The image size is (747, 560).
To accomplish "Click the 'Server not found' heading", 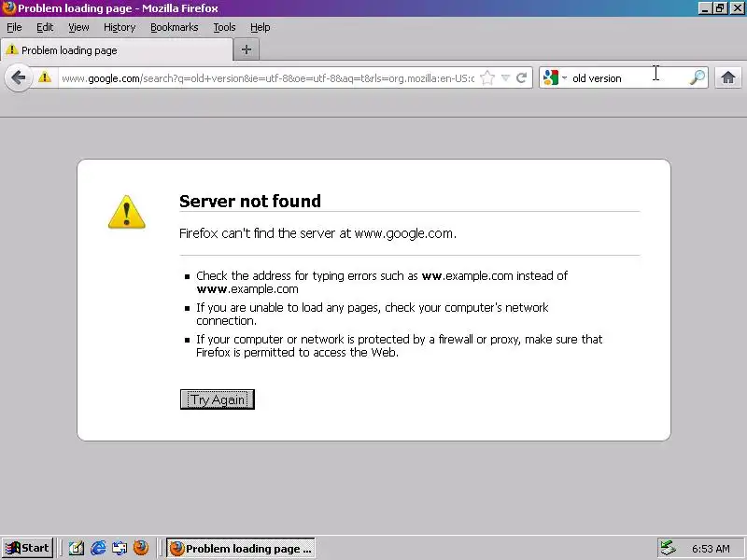I will pos(250,201).
